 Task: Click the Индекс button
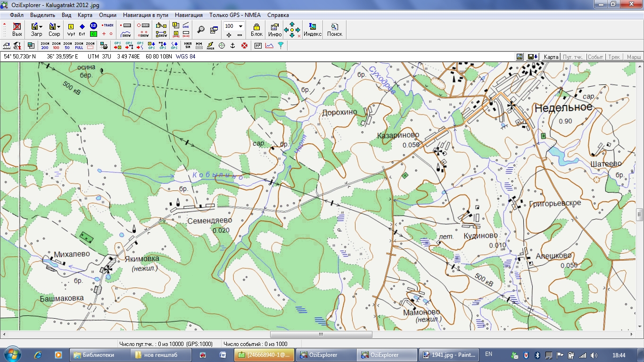313,29
